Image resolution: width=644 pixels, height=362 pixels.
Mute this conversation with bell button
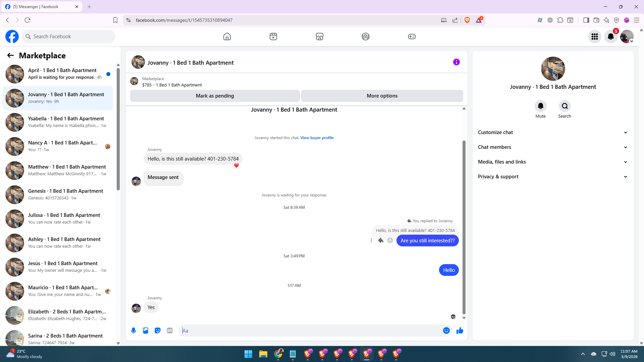click(540, 106)
